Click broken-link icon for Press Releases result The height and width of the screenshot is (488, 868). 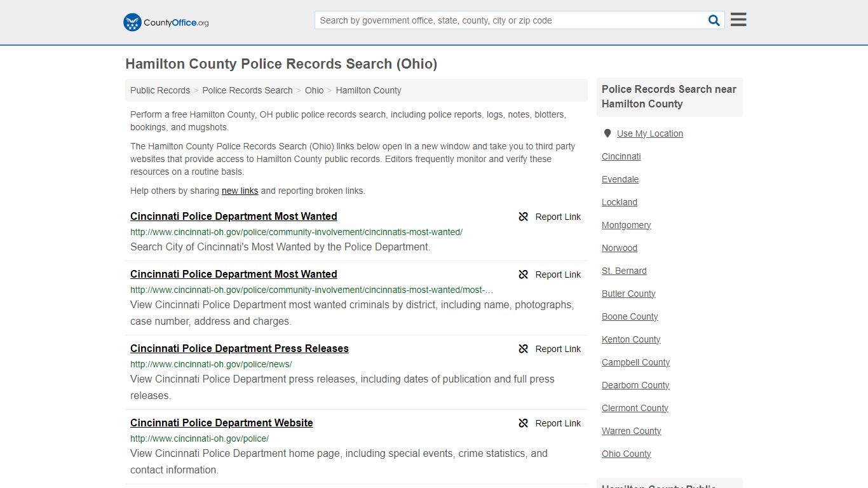(x=524, y=349)
